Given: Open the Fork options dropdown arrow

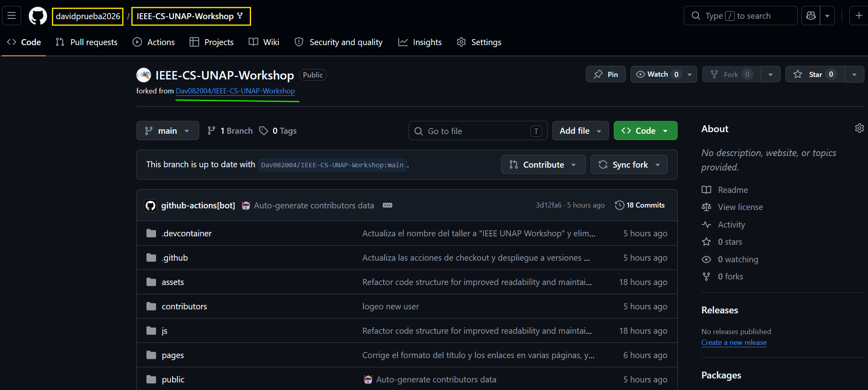Looking at the screenshot, I should (x=771, y=74).
